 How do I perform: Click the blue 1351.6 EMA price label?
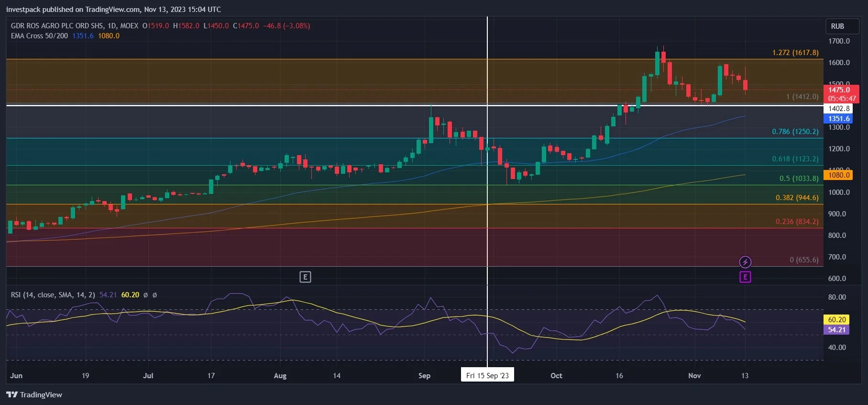coord(838,119)
